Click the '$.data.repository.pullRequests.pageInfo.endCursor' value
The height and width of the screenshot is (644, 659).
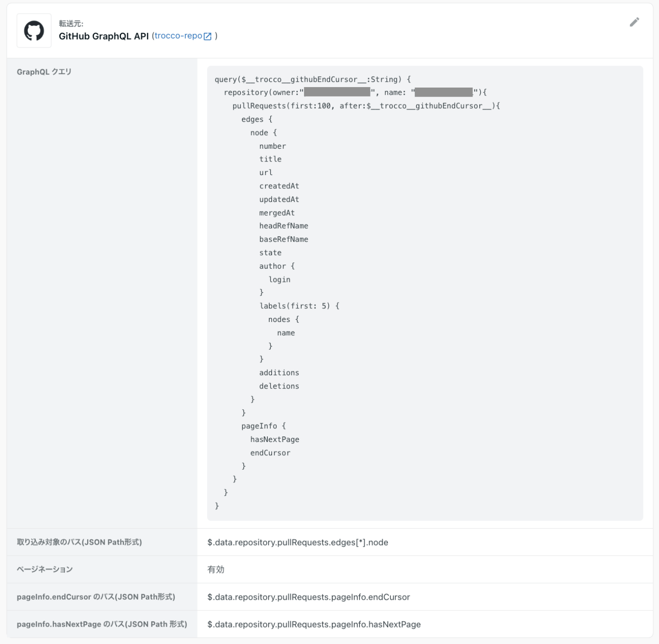tap(309, 597)
